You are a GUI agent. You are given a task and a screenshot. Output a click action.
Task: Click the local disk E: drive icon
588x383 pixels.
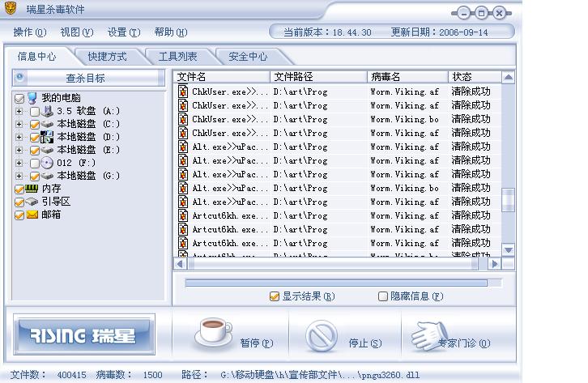47,150
